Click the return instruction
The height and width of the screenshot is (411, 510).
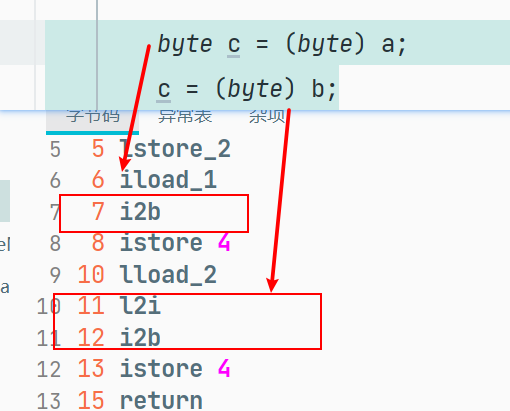(x=161, y=400)
